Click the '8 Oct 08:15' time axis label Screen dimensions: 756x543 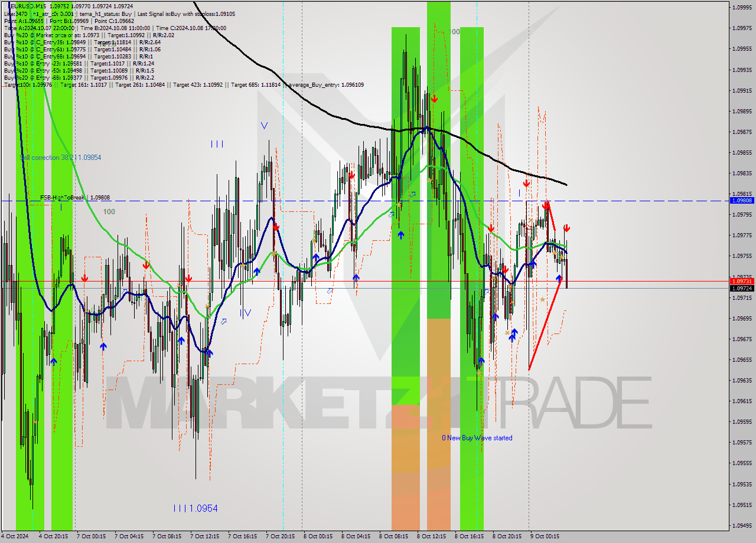click(x=394, y=537)
